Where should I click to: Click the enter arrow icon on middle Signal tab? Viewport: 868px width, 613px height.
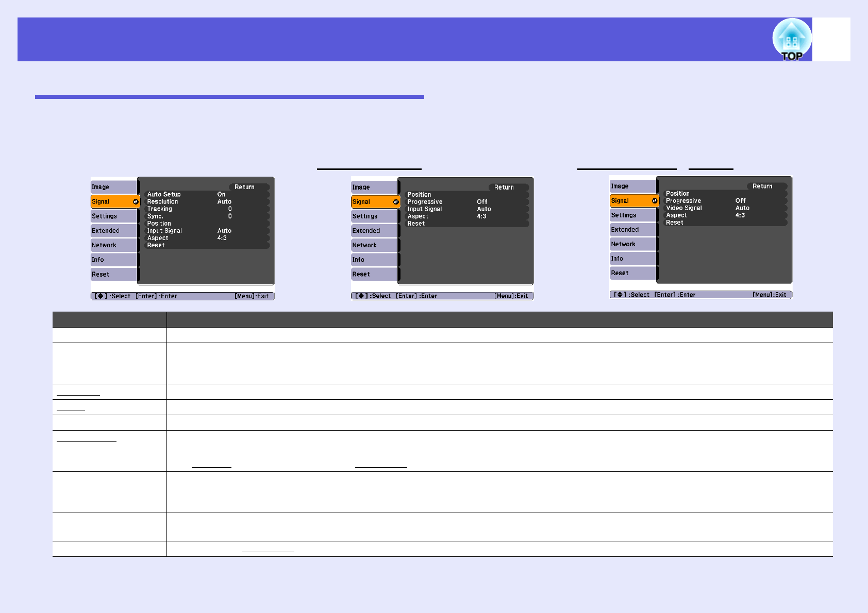(x=396, y=201)
